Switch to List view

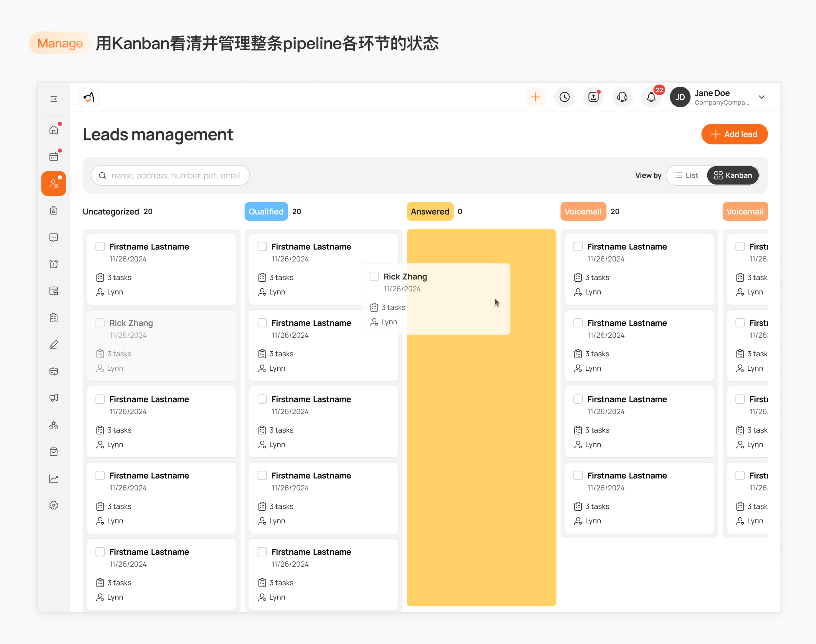[686, 175]
